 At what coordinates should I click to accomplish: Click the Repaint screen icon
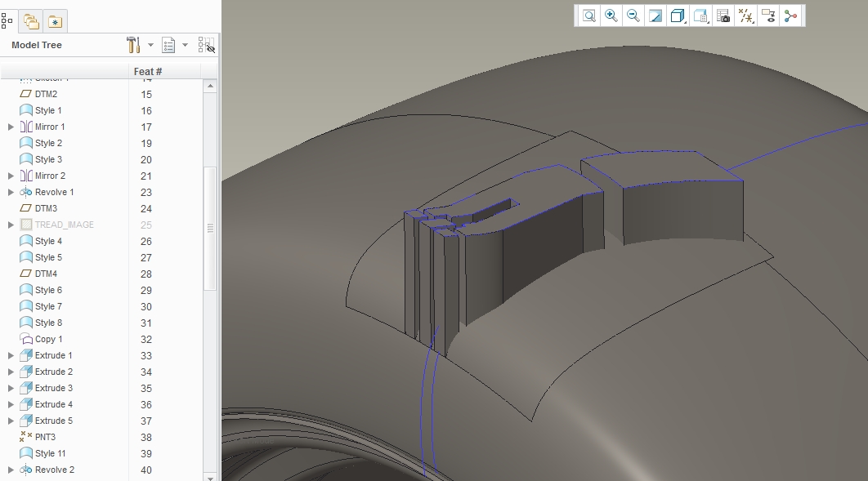[655, 16]
